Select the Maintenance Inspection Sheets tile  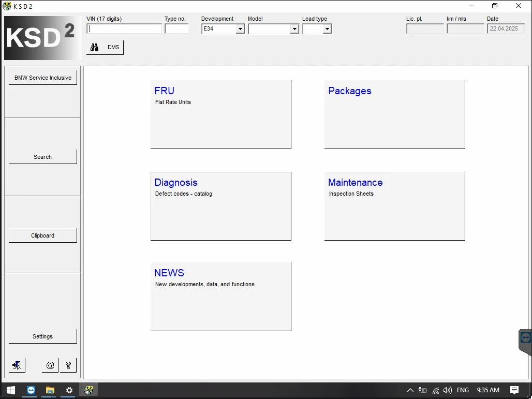(x=394, y=206)
